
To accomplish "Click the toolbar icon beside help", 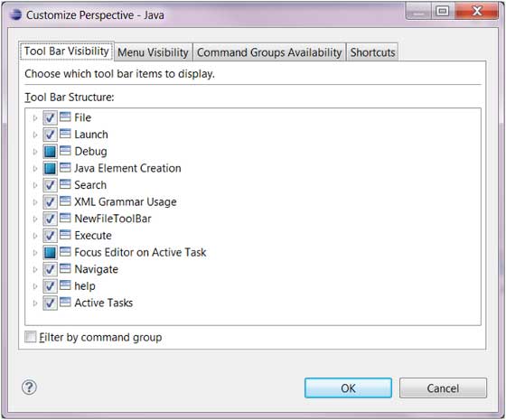I will (x=65, y=285).
